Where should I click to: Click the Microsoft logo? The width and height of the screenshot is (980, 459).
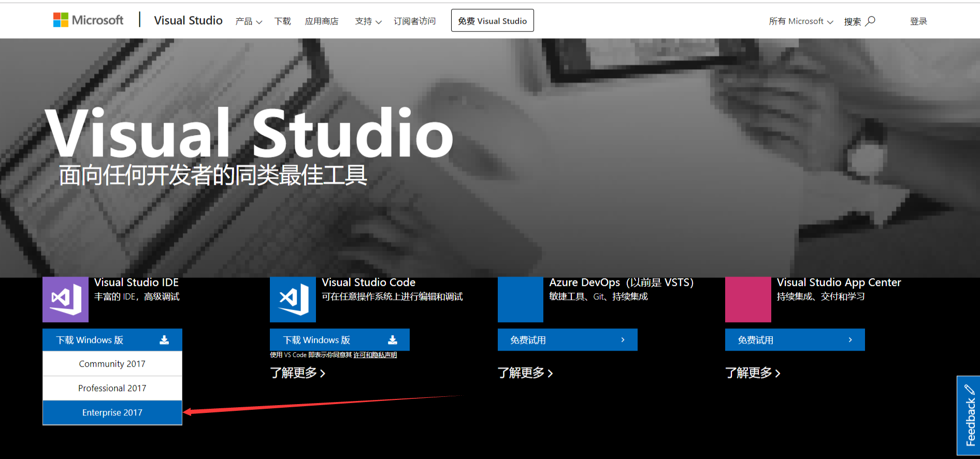pos(88,20)
